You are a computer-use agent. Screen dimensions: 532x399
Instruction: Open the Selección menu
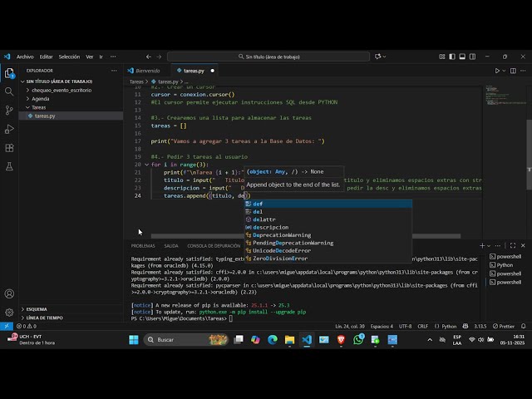(x=69, y=57)
